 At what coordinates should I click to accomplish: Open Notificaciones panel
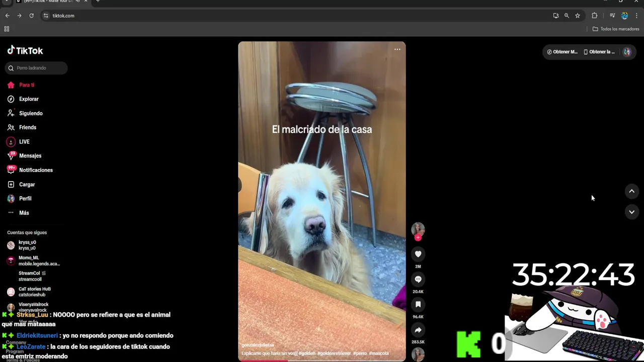30,170
